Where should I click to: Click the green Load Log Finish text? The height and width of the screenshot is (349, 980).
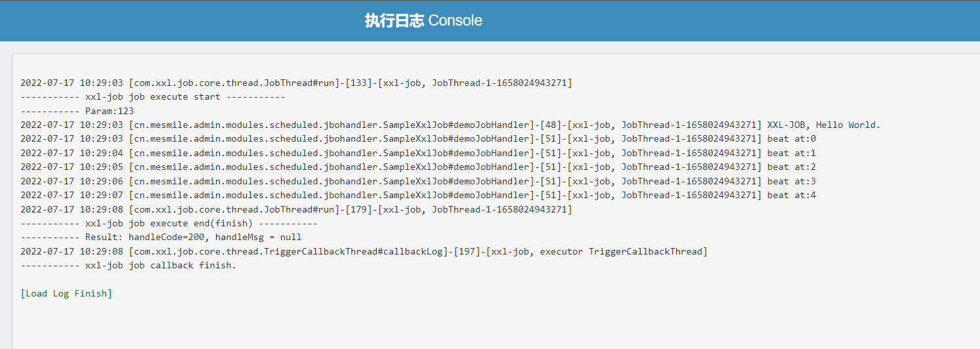[x=66, y=293]
